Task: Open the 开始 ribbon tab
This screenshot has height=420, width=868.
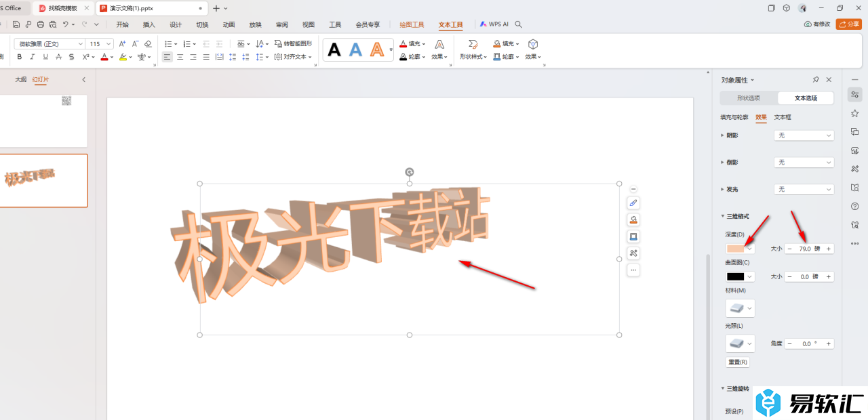Action: coord(122,24)
